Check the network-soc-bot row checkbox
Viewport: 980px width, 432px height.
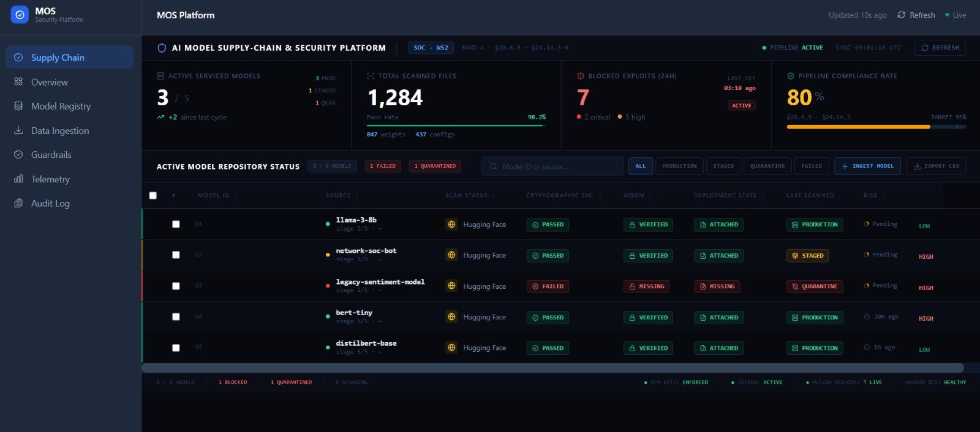coord(176,255)
